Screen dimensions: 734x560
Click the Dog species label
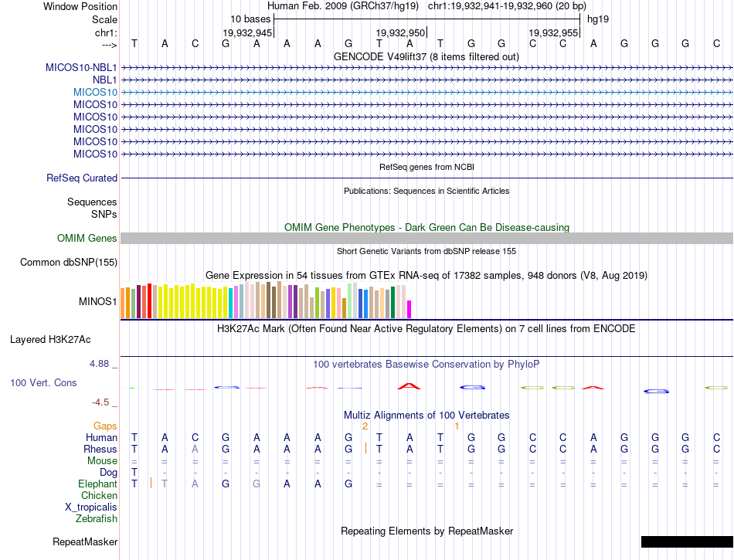[x=109, y=473]
